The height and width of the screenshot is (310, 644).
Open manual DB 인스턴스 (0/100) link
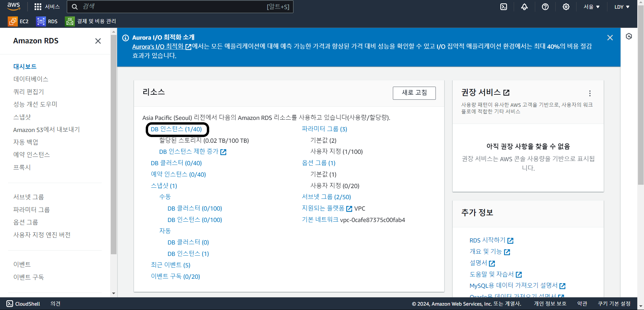tap(195, 220)
